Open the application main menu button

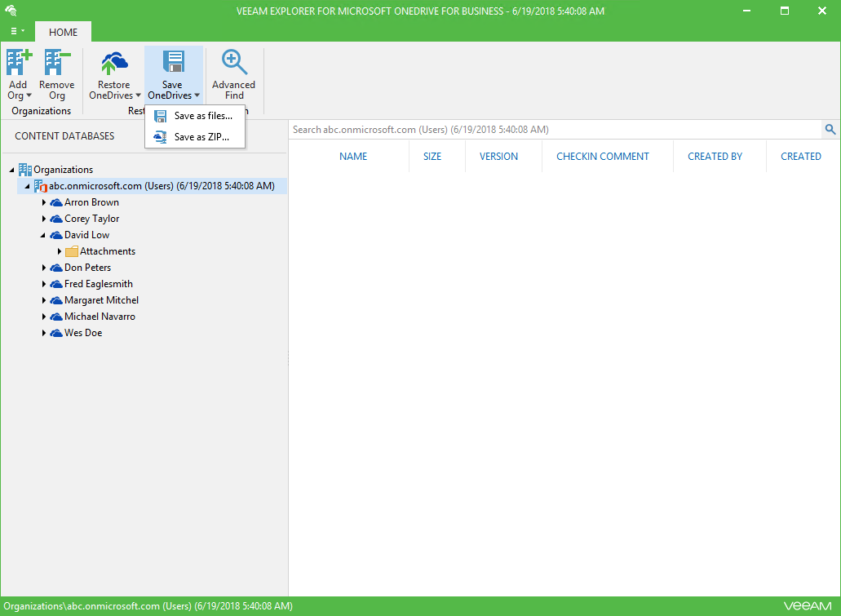coord(17,31)
